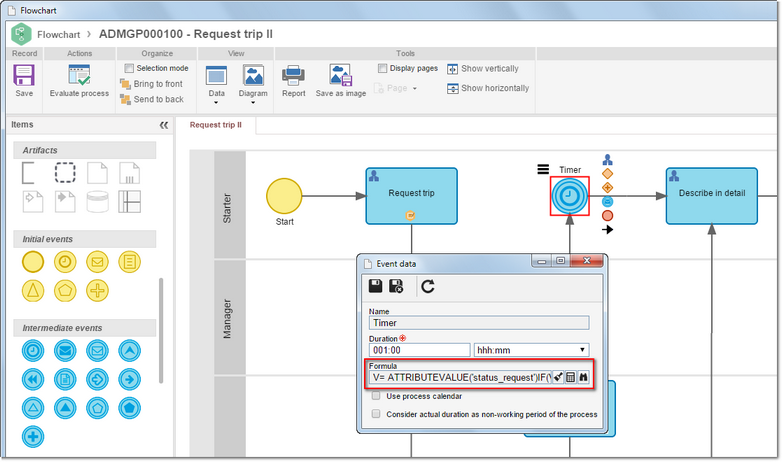Viewport: 782px width, 462px height.
Task: Pick the yellow signal triangle start event
Action: [x=33, y=290]
